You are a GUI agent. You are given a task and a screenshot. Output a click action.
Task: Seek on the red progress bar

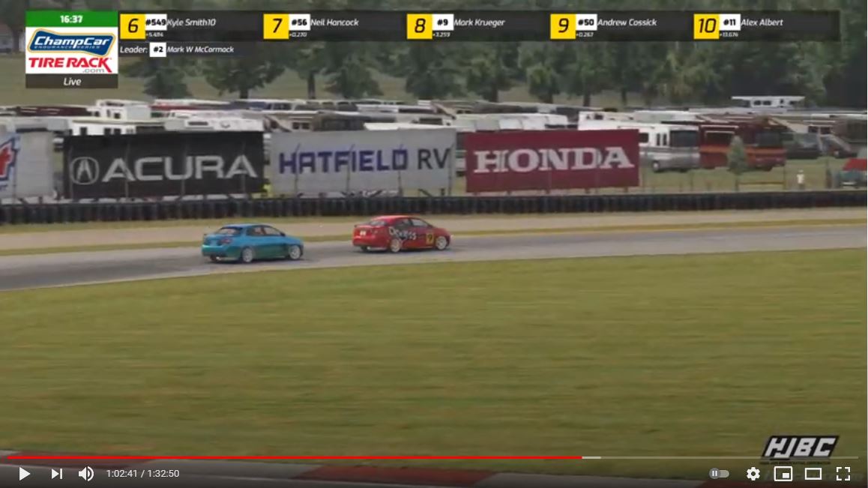coord(293,457)
